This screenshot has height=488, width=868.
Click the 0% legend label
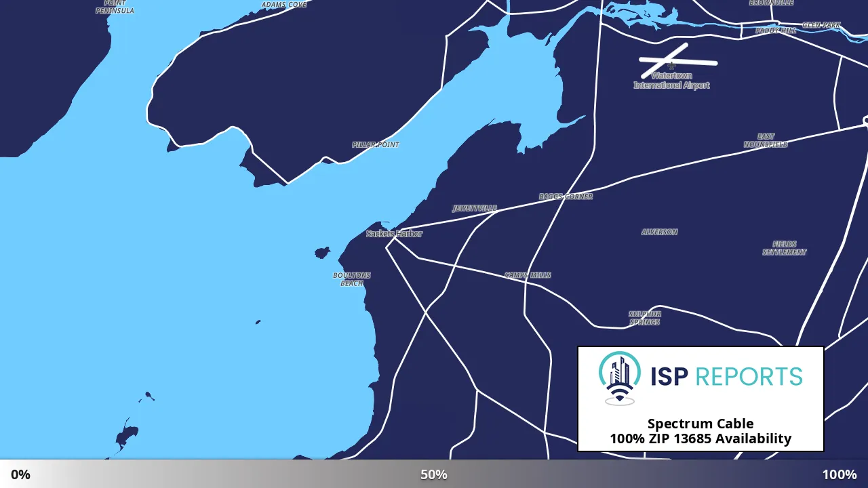coord(20,474)
